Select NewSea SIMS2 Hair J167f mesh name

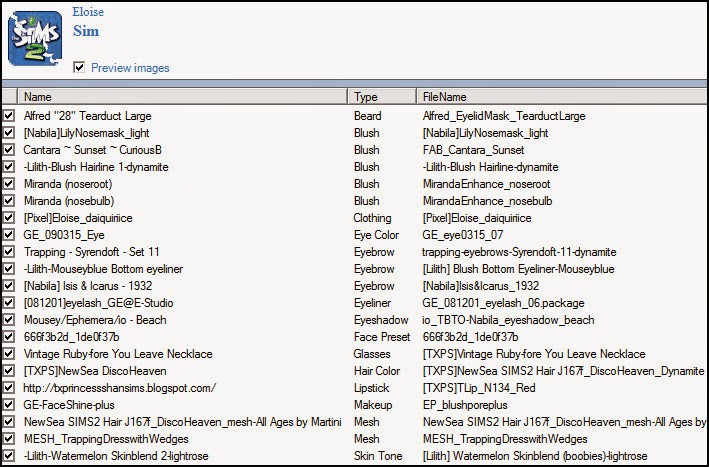click(x=182, y=422)
